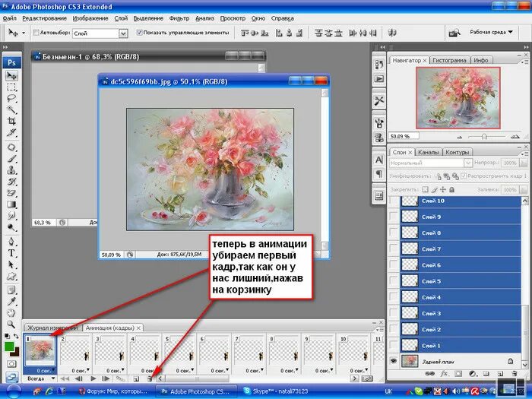
Task: Enable the Автовыбор checkbox
Action: [36, 33]
